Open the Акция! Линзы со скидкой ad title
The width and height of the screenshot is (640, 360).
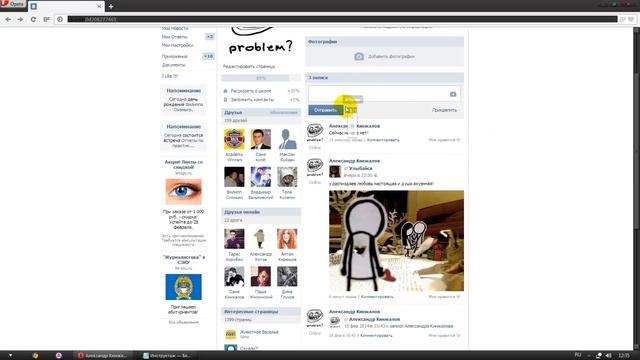point(183,164)
